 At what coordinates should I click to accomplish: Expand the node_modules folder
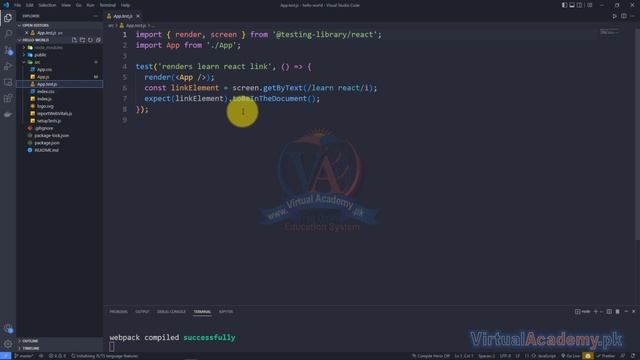[x=60, y=47]
